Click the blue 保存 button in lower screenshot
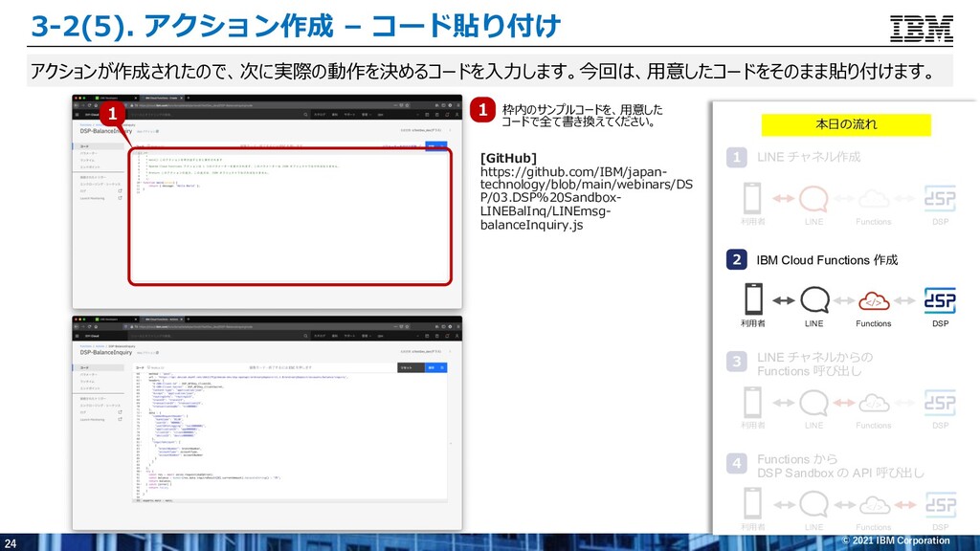 pyautogui.click(x=435, y=368)
